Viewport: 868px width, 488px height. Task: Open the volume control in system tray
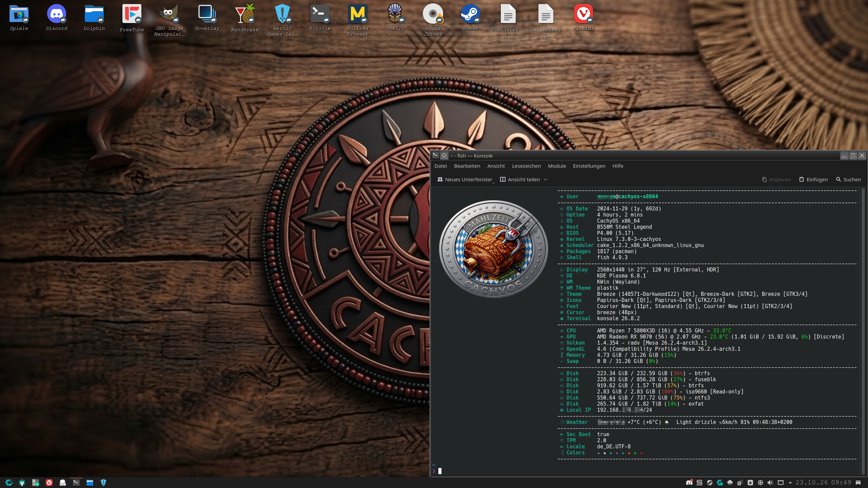click(770, 483)
